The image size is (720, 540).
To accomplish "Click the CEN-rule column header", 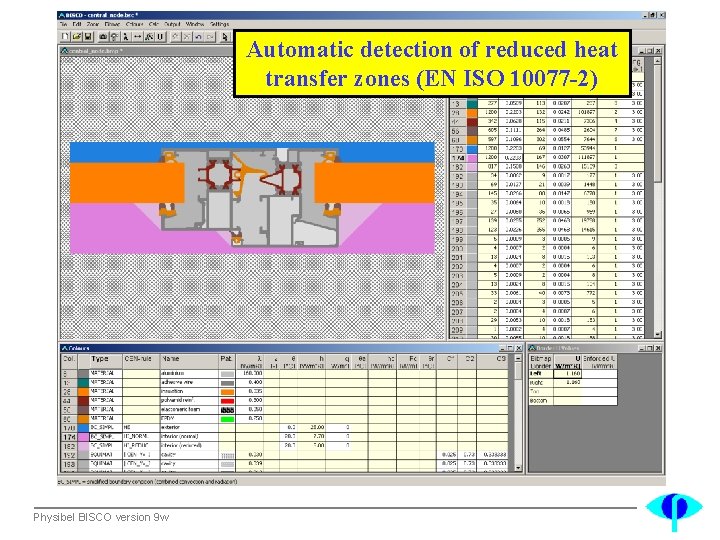I will pyautogui.click(x=141, y=361).
